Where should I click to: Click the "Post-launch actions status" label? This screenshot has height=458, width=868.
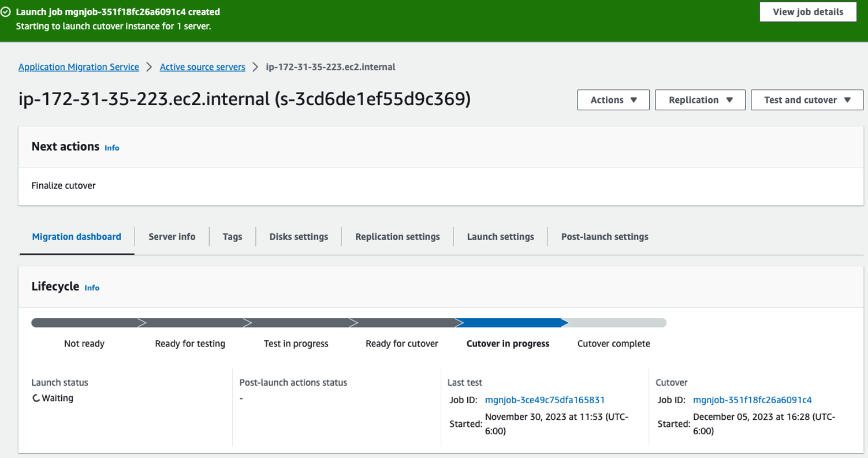(293, 382)
